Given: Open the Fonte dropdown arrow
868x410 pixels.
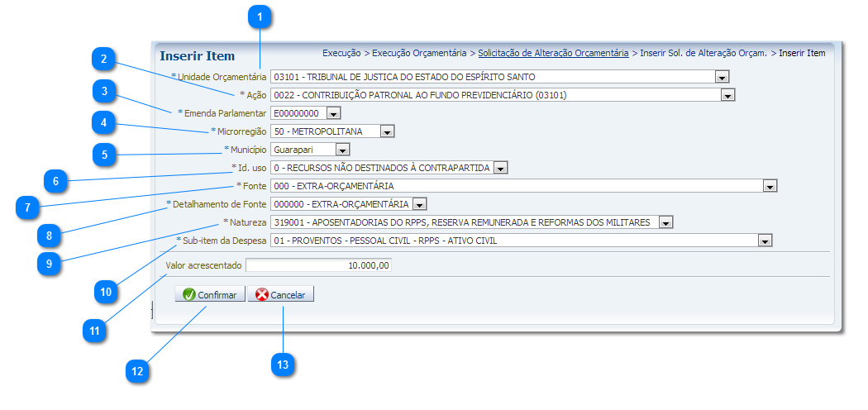Looking at the screenshot, I should tap(770, 186).
